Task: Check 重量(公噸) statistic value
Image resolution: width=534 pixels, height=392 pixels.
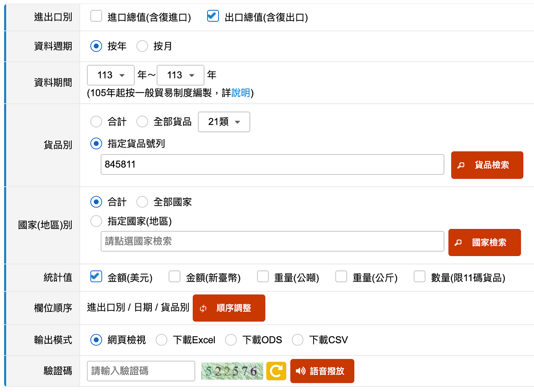Action: pyautogui.click(x=263, y=277)
